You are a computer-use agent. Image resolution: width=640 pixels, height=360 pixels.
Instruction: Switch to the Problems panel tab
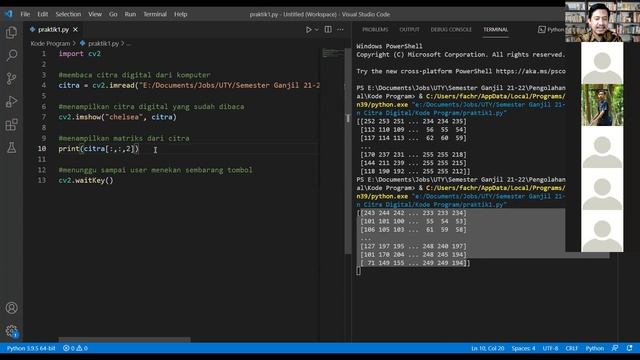pyautogui.click(x=375, y=29)
